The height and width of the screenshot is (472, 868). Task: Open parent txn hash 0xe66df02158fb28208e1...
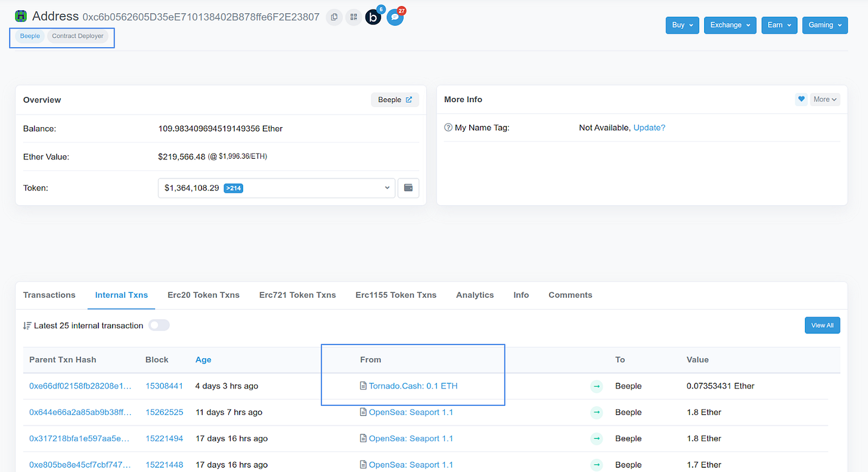point(80,386)
